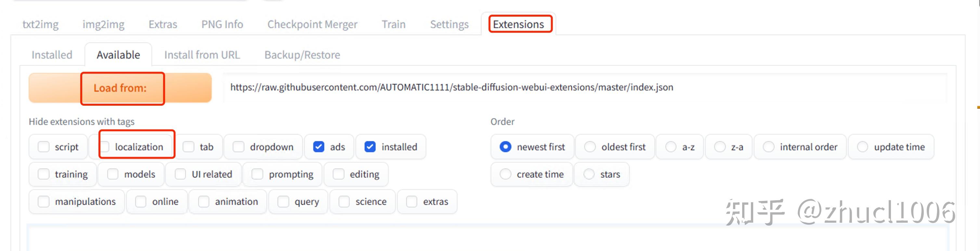Image resolution: width=980 pixels, height=251 pixels.
Task: Uncheck the ads tag checkbox
Action: click(319, 147)
